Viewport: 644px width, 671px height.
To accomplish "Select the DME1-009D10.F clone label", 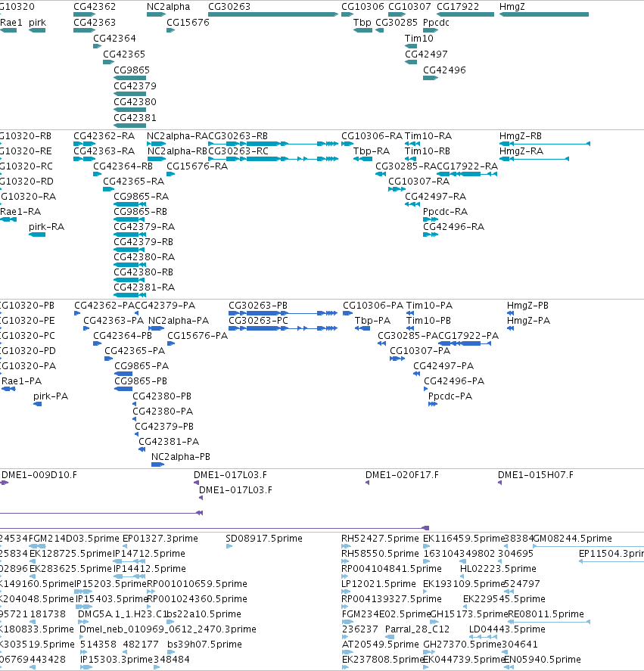I will (x=39, y=475).
